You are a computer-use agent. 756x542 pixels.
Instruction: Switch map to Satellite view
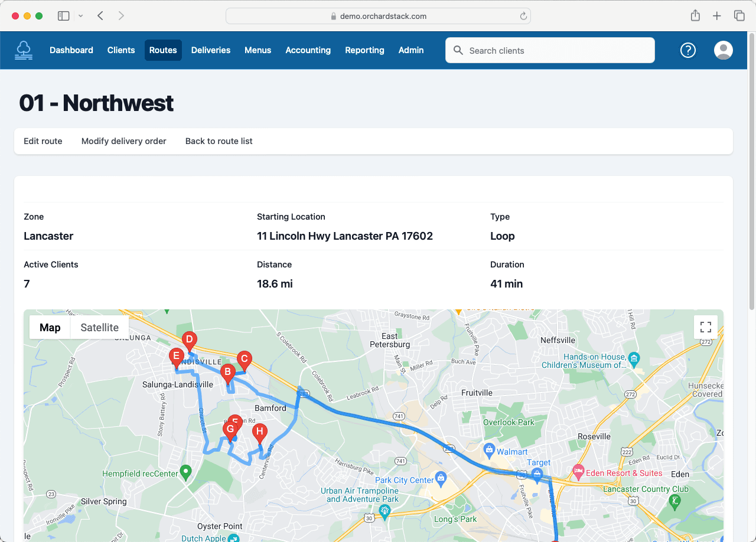tap(99, 328)
